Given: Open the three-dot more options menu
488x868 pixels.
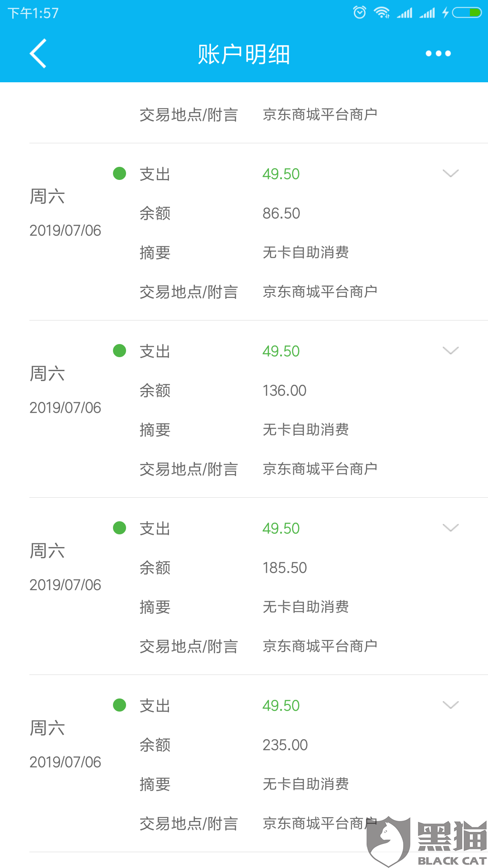Looking at the screenshot, I should 438,53.
